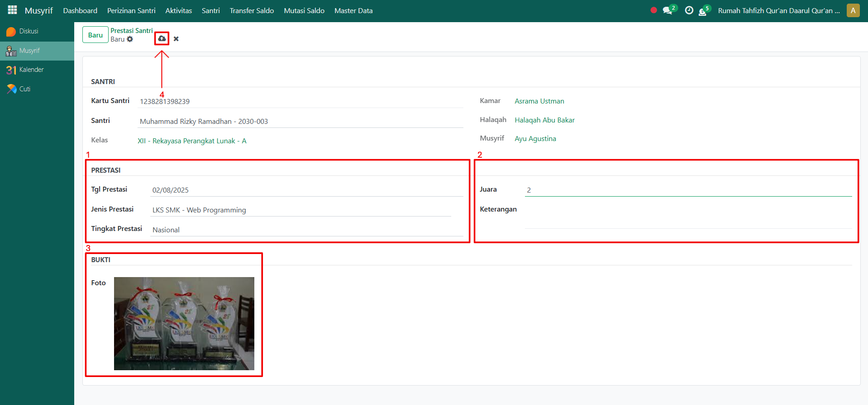
Task: Open the gear actions menu beside Baru
Action: (x=130, y=39)
